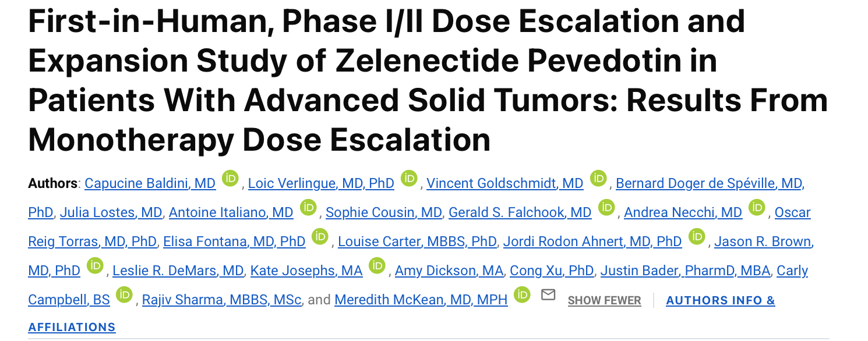The image size is (868, 341).
Task: Open AUTHORS INFO & AFFILIATIONS section
Action: [x=720, y=300]
